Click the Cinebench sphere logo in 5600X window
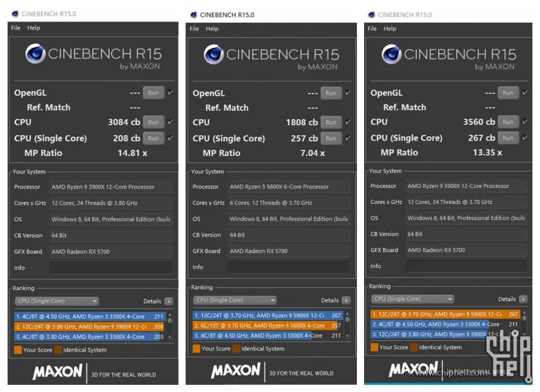 pyautogui.click(x=213, y=55)
